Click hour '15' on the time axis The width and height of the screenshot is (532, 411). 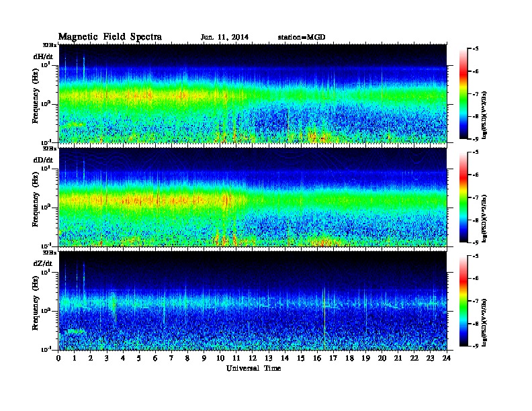(x=301, y=358)
